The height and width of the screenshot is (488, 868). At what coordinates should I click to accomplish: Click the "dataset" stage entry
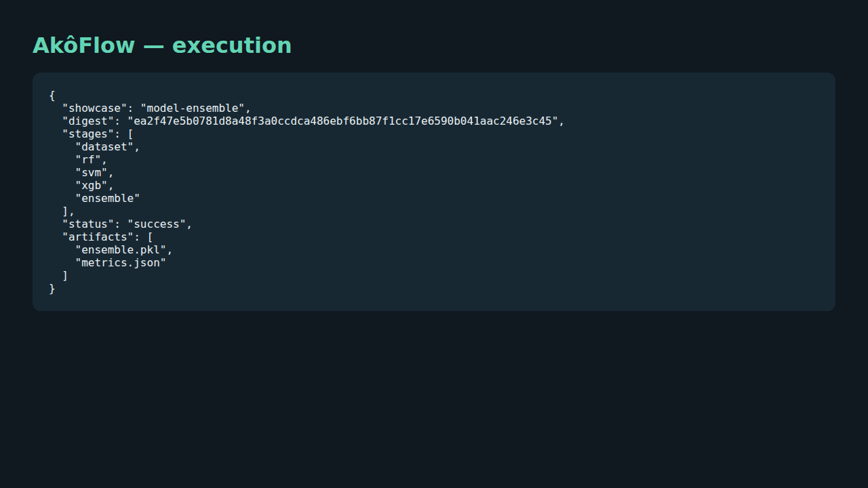tap(104, 147)
